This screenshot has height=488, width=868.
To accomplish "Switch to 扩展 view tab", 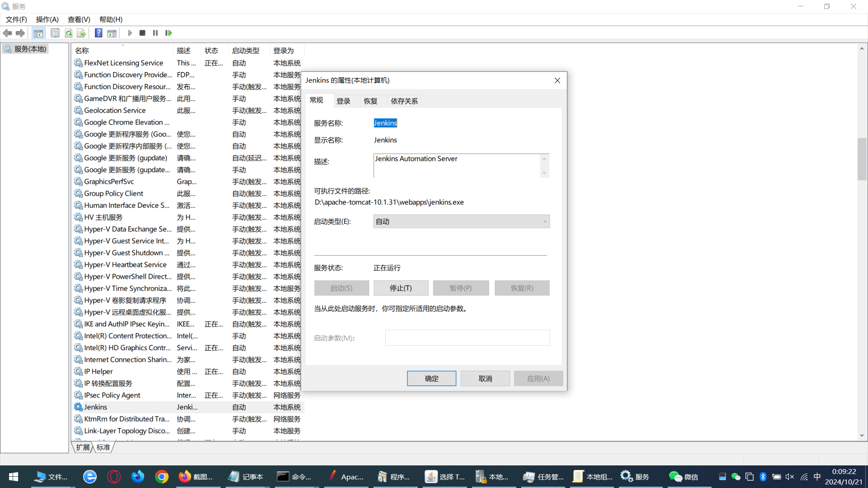I will pyautogui.click(x=83, y=447).
